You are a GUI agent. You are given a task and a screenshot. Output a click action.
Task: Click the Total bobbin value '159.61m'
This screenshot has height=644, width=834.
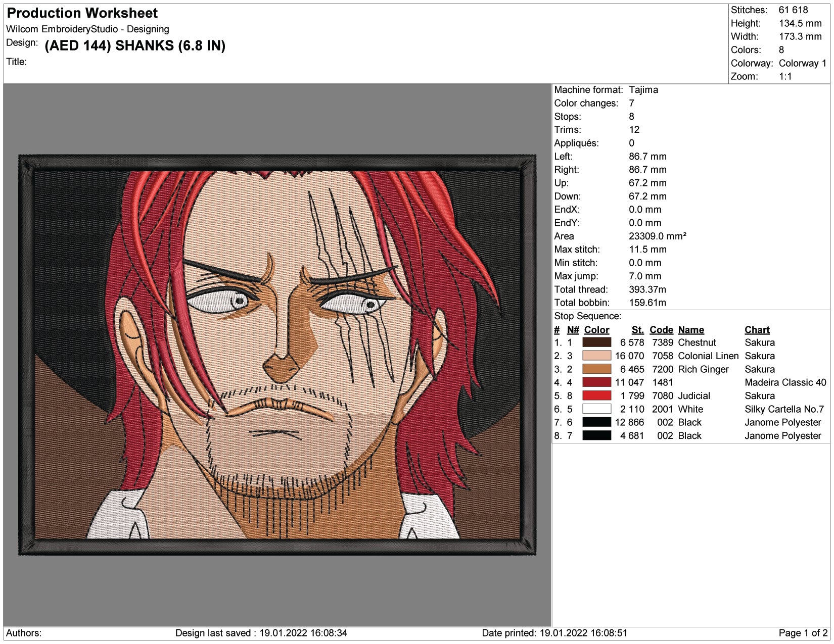click(647, 303)
